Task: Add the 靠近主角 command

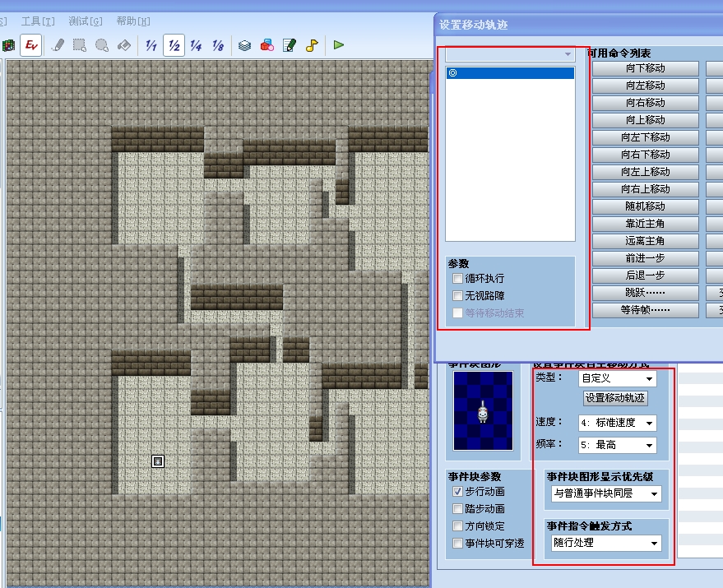Action: [x=645, y=224]
